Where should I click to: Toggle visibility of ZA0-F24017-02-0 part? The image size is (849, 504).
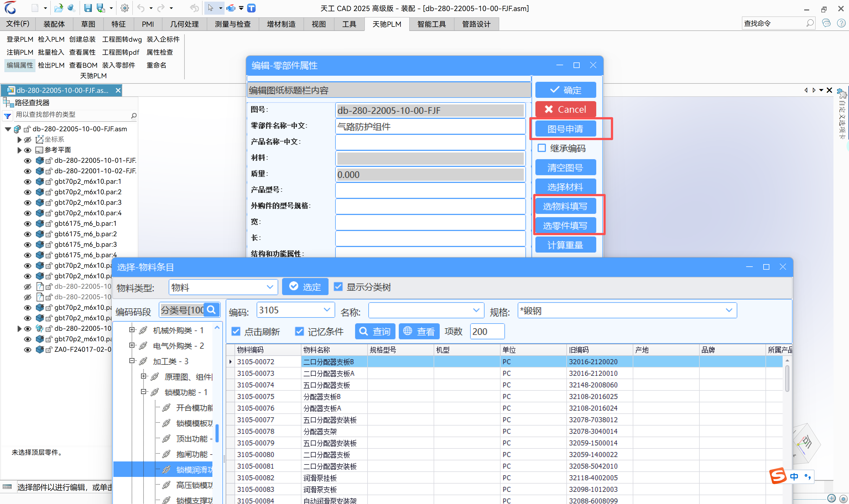click(x=28, y=350)
